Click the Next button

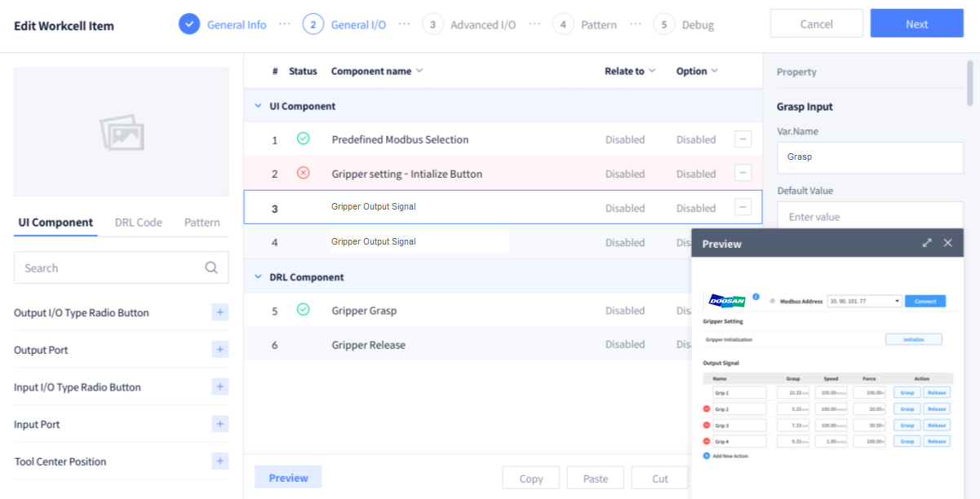tap(916, 24)
